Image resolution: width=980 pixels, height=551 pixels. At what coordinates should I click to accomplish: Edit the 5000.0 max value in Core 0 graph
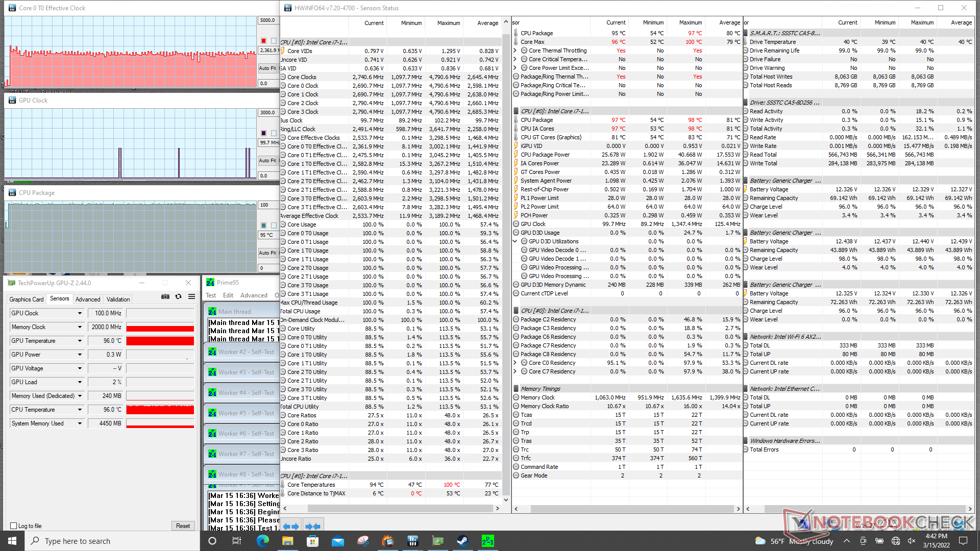pos(267,20)
